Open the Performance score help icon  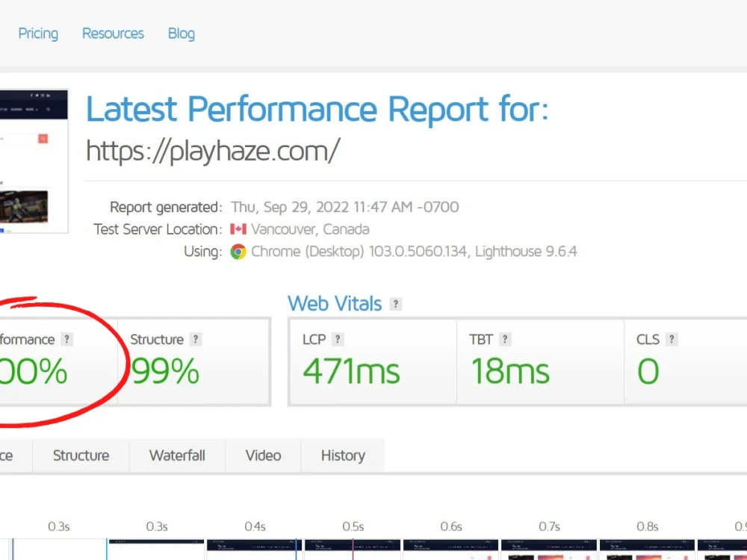pyautogui.click(x=67, y=339)
